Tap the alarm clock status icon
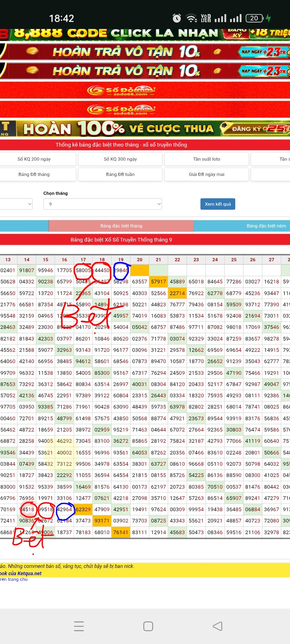 point(176,18)
